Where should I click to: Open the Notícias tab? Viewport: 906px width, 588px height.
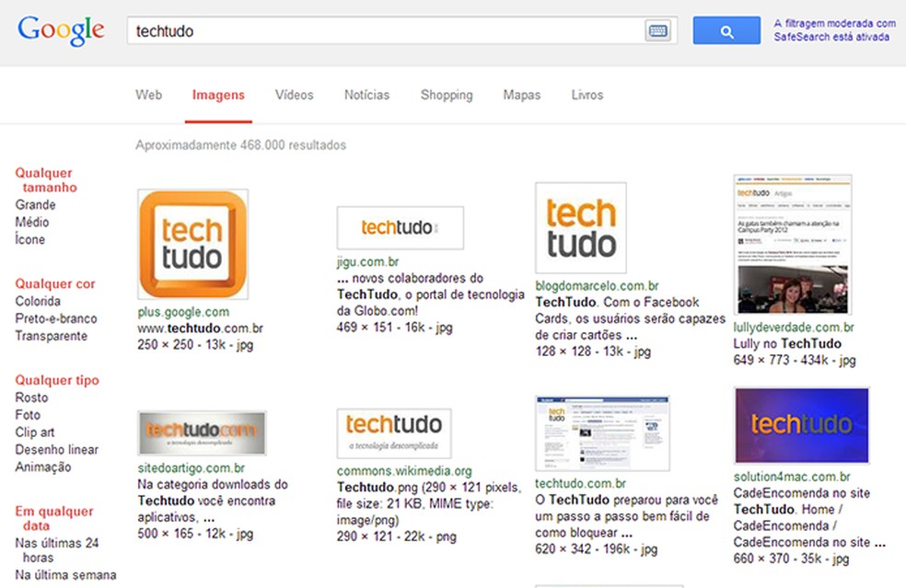coord(366,94)
